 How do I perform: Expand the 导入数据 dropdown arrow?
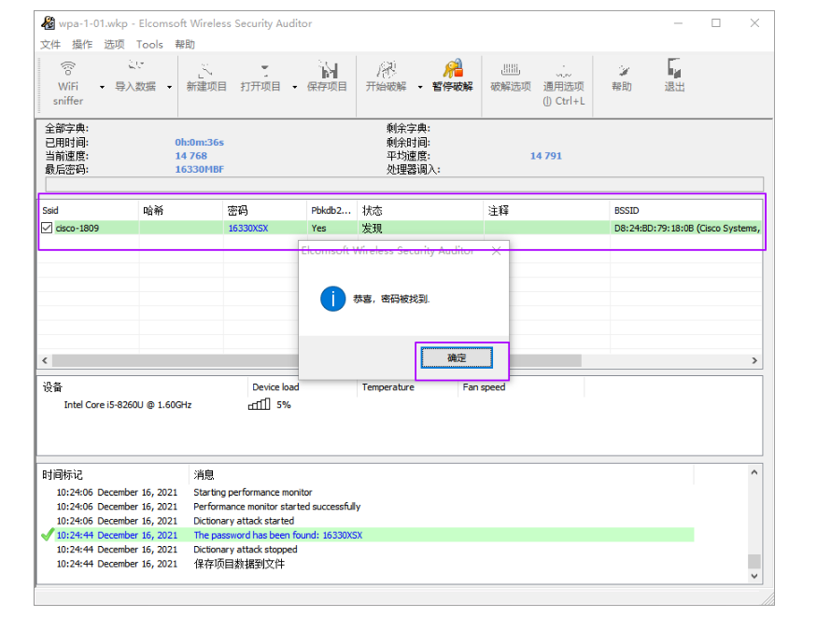(x=169, y=87)
